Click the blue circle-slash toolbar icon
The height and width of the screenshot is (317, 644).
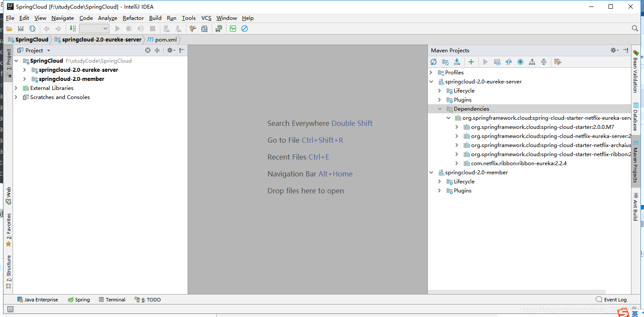tap(245, 29)
